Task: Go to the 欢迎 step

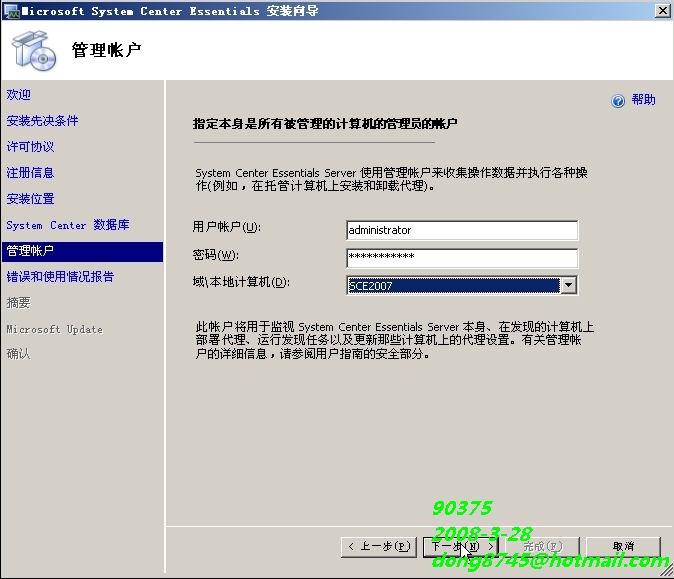Action: pos(18,95)
